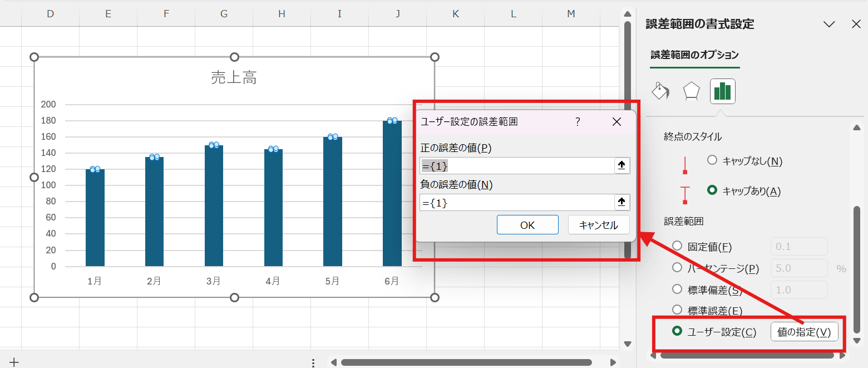
Task: Confirm custom error bars with OK
Action: [527, 224]
